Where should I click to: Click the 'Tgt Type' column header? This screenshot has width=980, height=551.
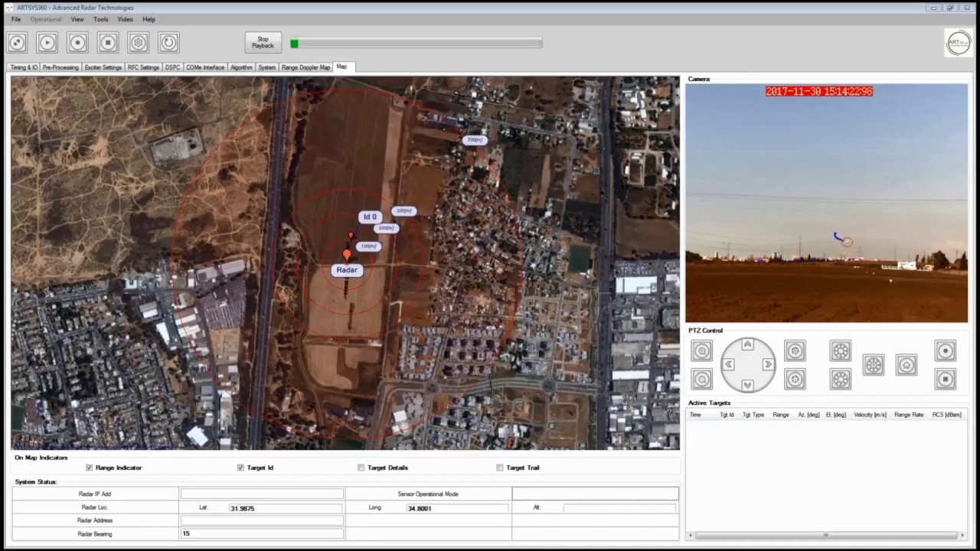pyautogui.click(x=753, y=415)
